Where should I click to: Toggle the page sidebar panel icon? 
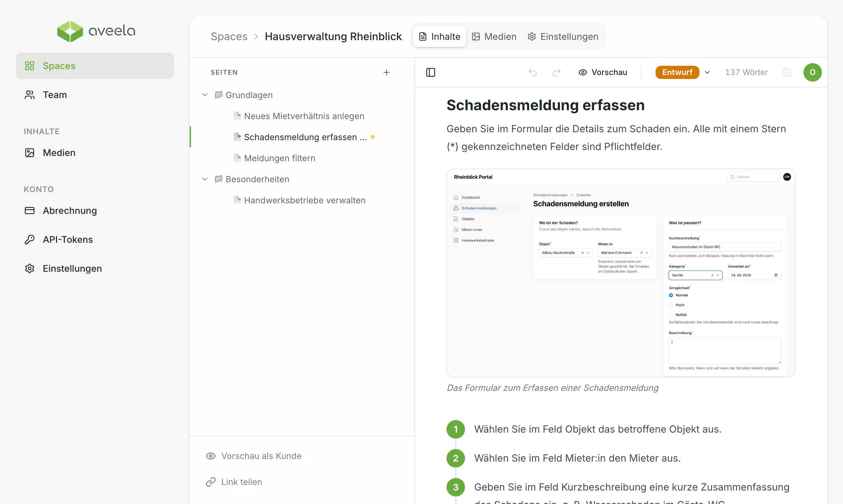coord(431,72)
